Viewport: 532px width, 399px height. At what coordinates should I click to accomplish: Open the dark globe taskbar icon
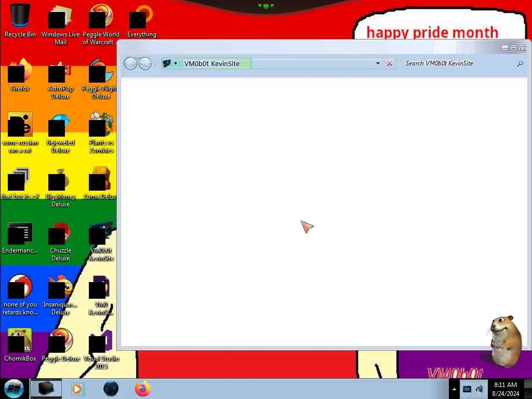pos(111,389)
